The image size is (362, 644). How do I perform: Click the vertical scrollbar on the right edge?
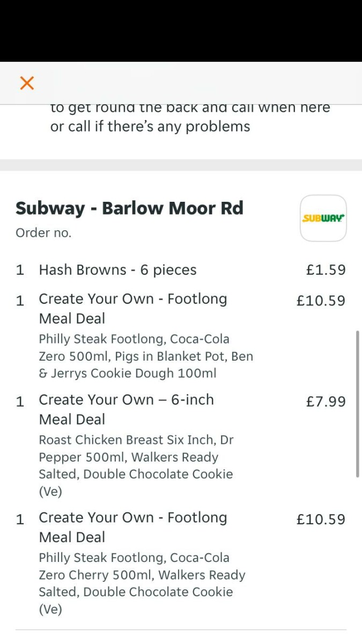click(x=358, y=404)
